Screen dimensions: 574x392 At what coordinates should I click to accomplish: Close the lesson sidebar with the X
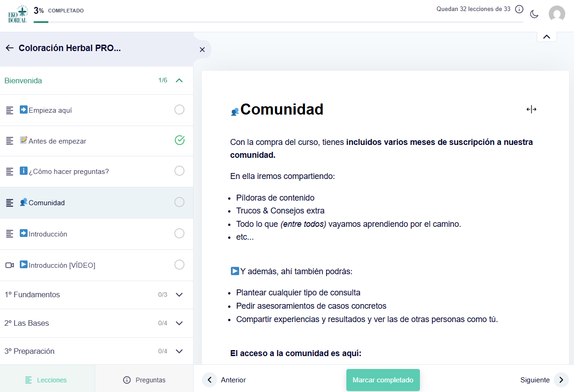pyautogui.click(x=202, y=49)
